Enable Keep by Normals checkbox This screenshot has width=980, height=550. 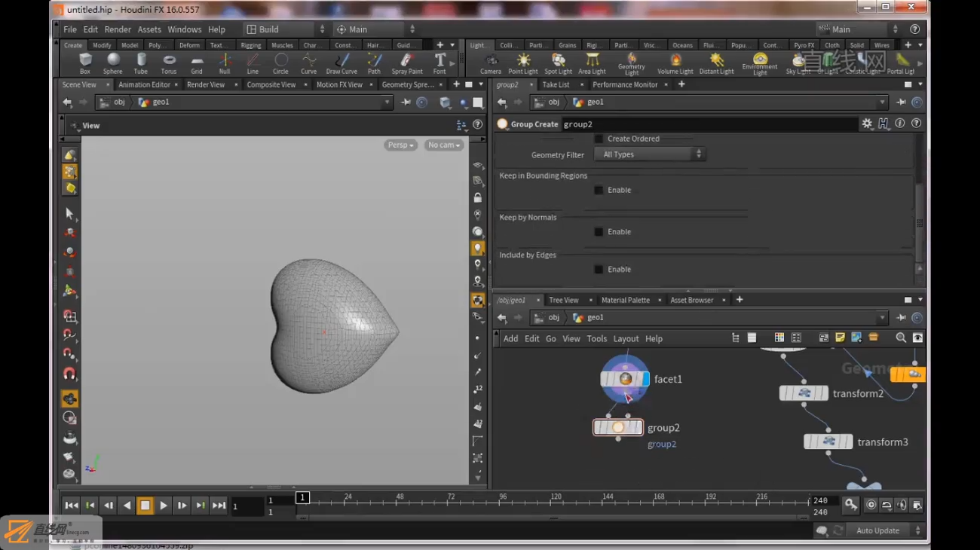599,232
